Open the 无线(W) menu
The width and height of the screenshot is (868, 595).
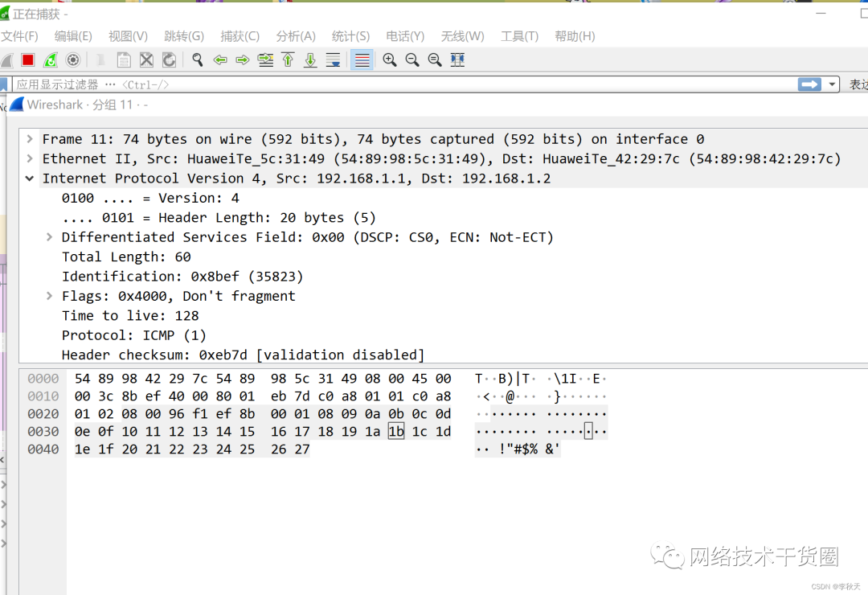462,36
